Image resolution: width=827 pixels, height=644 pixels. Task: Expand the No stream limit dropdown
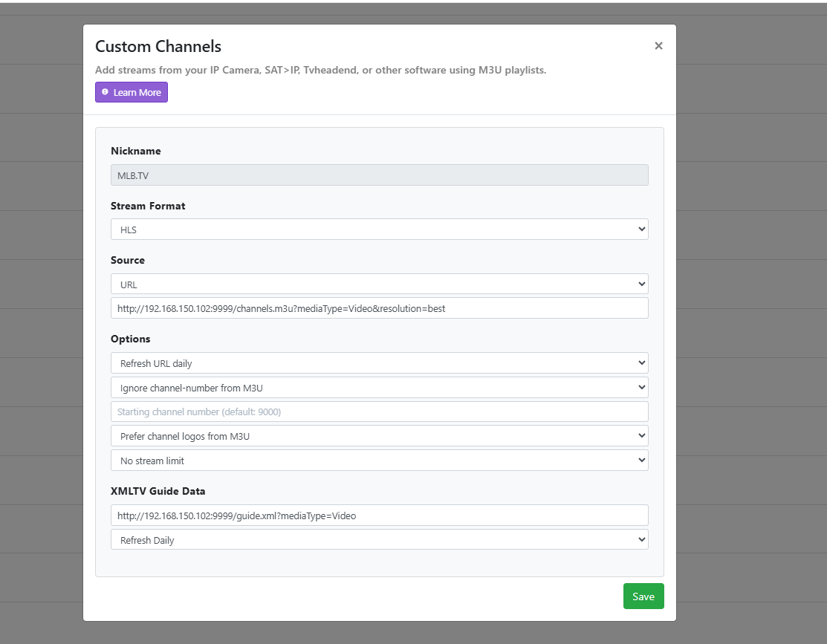click(379, 461)
